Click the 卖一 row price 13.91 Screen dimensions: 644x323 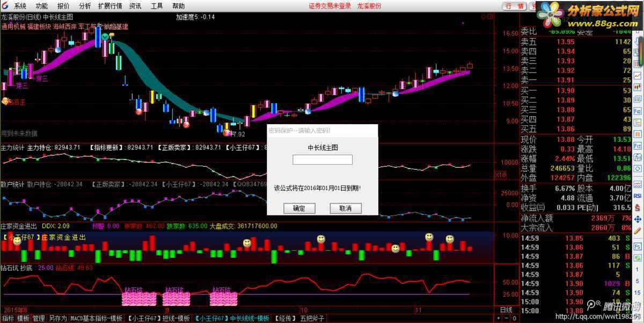[x=565, y=80]
